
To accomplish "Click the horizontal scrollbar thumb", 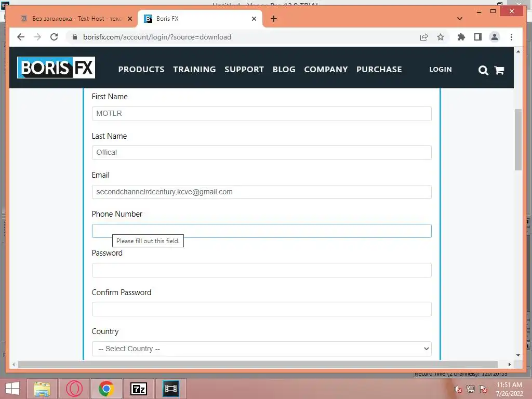I will tap(258, 364).
